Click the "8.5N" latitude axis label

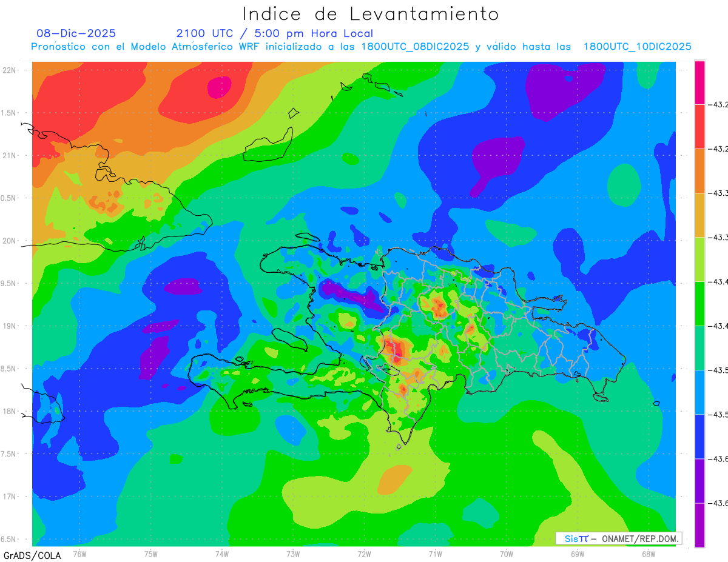click(x=9, y=369)
